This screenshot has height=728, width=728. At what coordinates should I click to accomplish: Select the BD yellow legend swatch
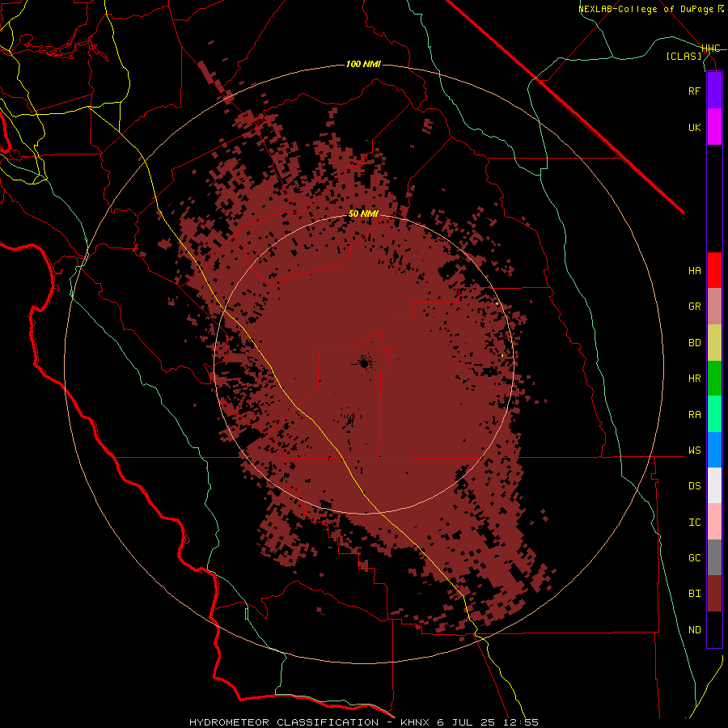pyautogui.click(x=714, y=343)
